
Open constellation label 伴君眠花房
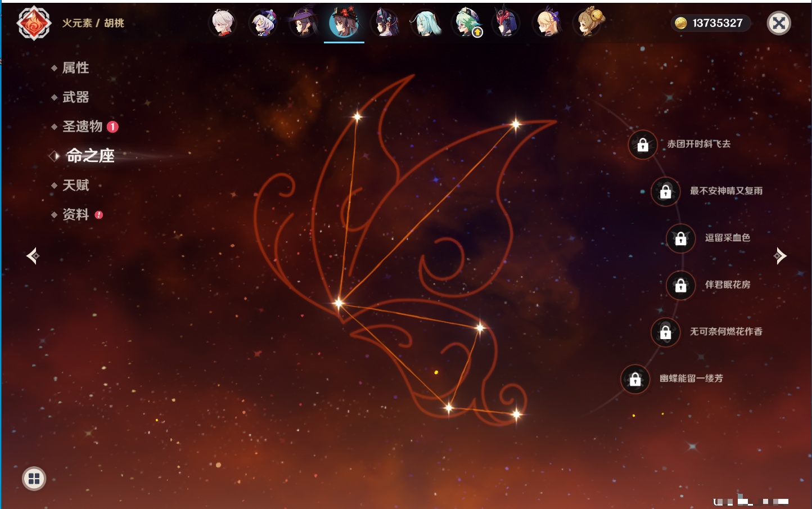pyautogui.click(x=728, y=285)
